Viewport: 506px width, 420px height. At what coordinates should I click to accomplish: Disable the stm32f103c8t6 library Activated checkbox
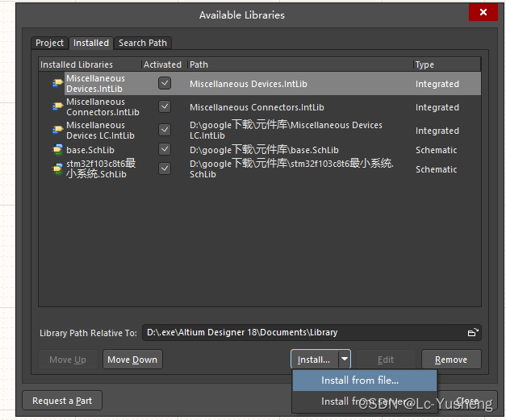click(165, 168)
